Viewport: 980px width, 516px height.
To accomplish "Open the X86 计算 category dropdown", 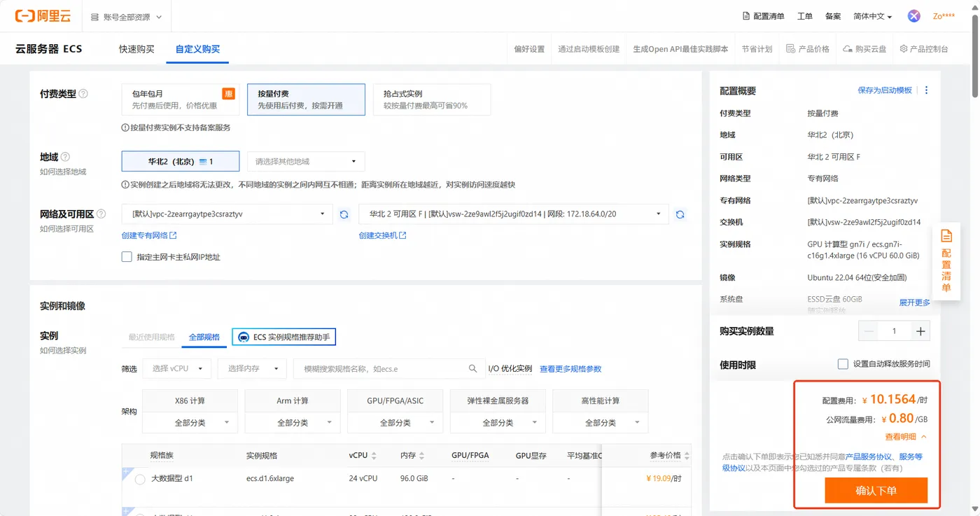I will 190,423.
